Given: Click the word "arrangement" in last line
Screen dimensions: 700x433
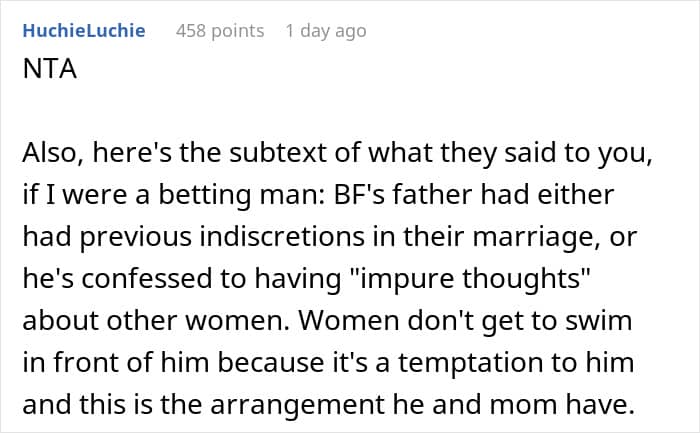Looking at the screenshot, I should click(297, 405).
